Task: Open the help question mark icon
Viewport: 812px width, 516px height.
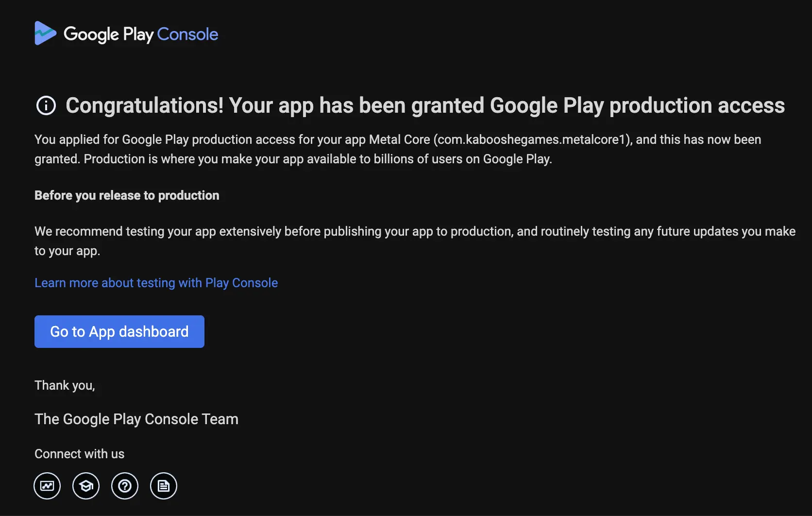Action: coord(125,486)
